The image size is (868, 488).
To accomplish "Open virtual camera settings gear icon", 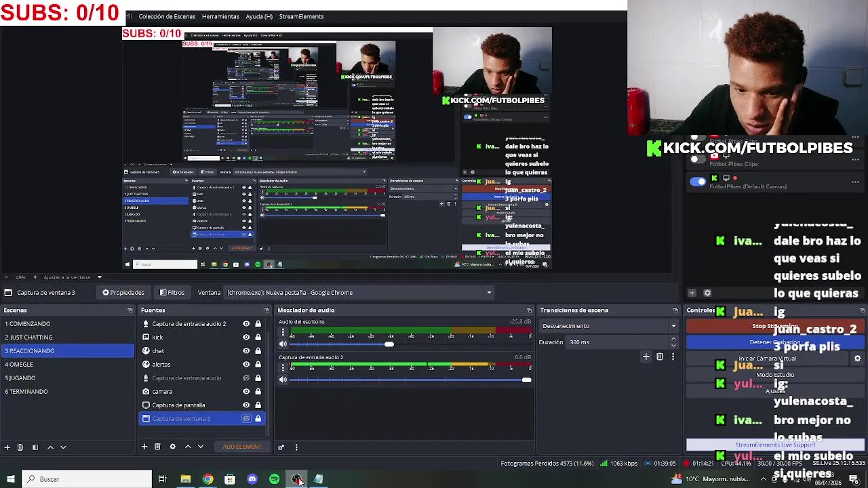I will coord(857,359).
